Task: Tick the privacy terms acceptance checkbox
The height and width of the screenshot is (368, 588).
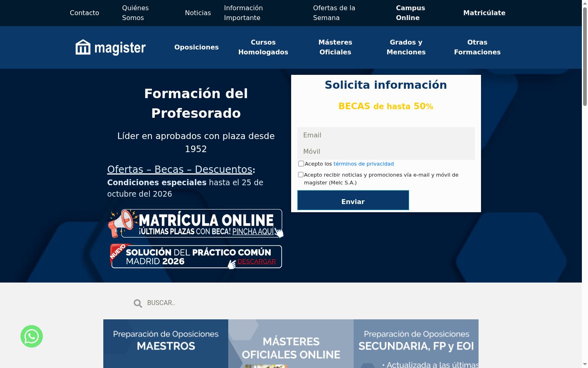Action: pos(301,164)
